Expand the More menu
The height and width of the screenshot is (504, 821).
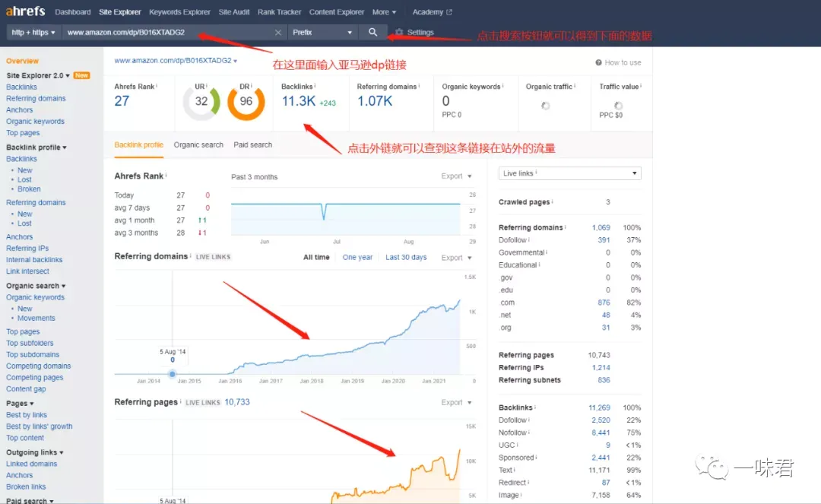pyautogui.click(x=384, y=12)
